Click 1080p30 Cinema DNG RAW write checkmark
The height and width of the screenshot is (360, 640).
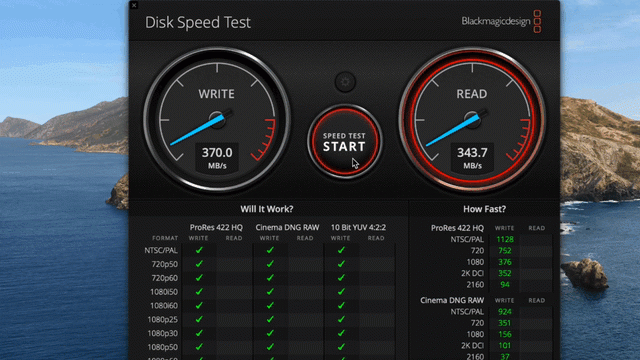[270, 333]
